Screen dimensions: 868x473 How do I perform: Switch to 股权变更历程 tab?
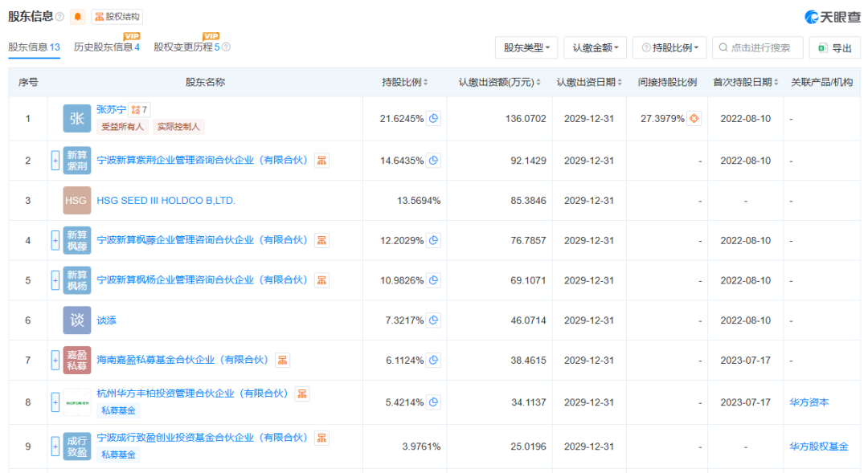[x=186, y=47]
